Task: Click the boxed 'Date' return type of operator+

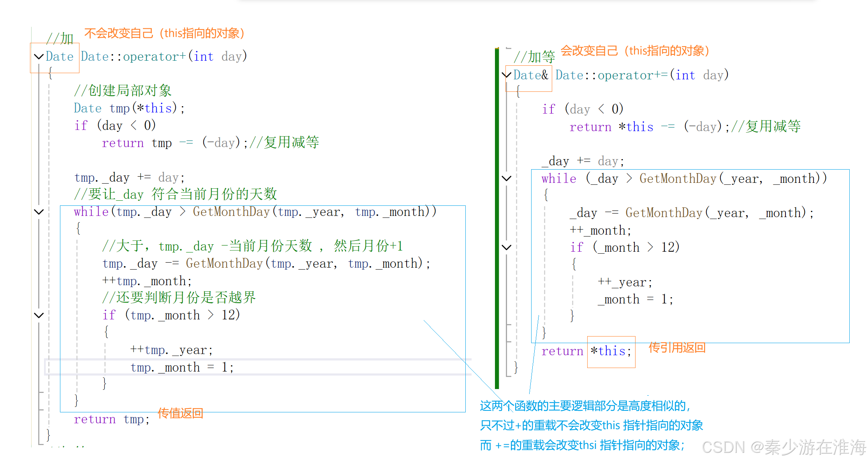Action: tap(60, 57)
